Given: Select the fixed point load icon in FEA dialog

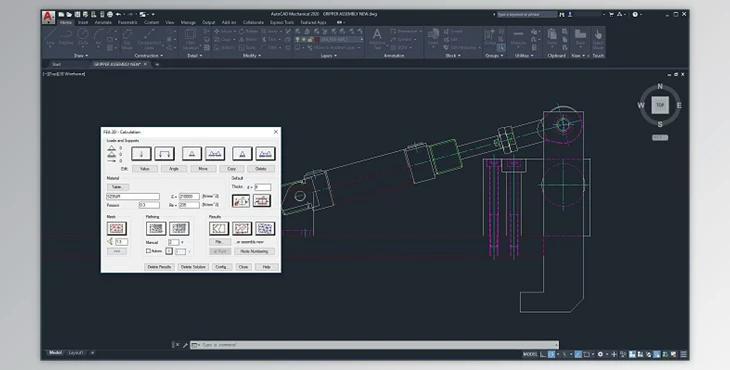Looking at the screenshot, I should pyautogui.click(x=142, y=154).
